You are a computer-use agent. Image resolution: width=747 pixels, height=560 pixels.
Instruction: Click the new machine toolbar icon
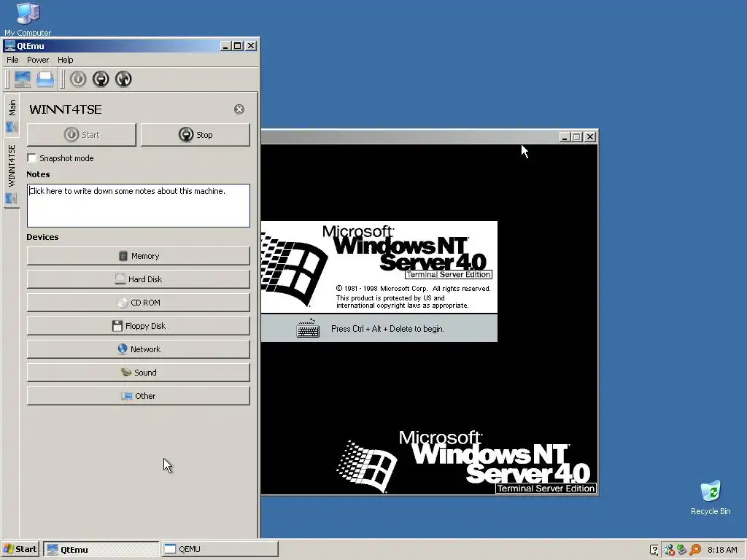(x=23, y=79)
